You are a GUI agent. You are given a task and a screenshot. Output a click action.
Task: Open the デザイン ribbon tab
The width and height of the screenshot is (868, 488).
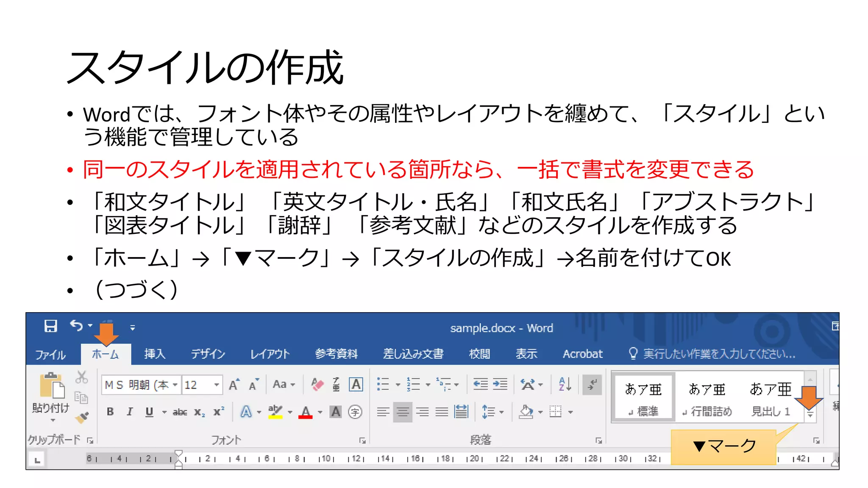[208, 354]
